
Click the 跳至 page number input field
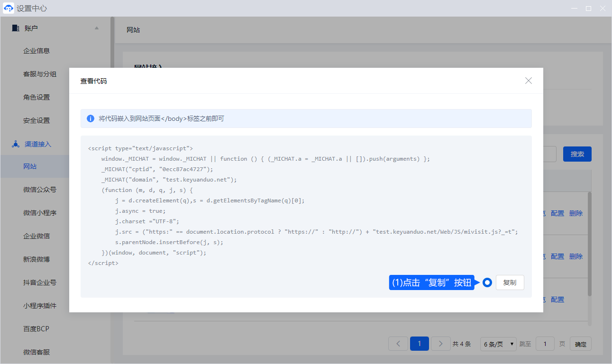click(x=545, y=344)
